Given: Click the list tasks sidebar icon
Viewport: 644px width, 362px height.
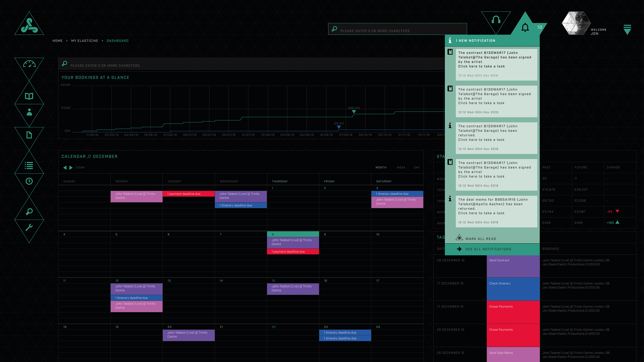Looking at the screenshot, I should (x=29, y=165).
